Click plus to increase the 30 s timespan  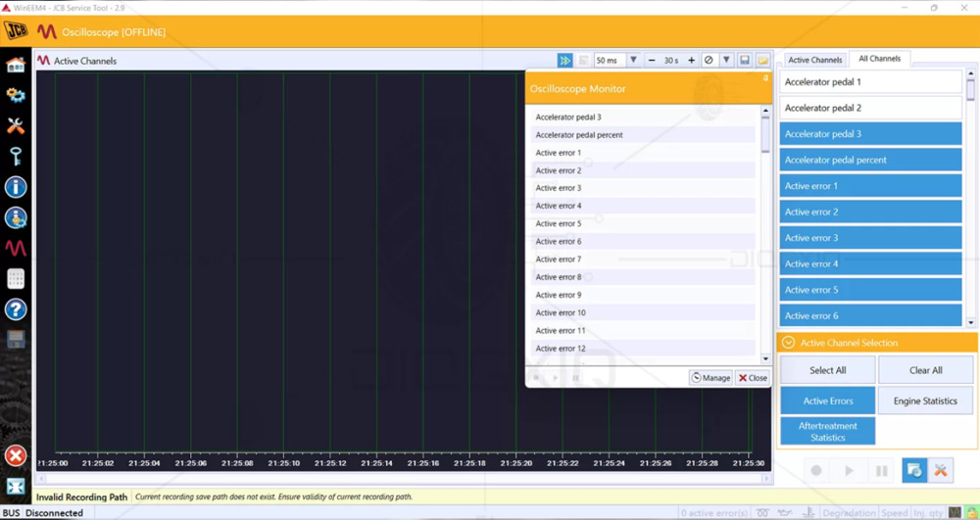(691, 61)
